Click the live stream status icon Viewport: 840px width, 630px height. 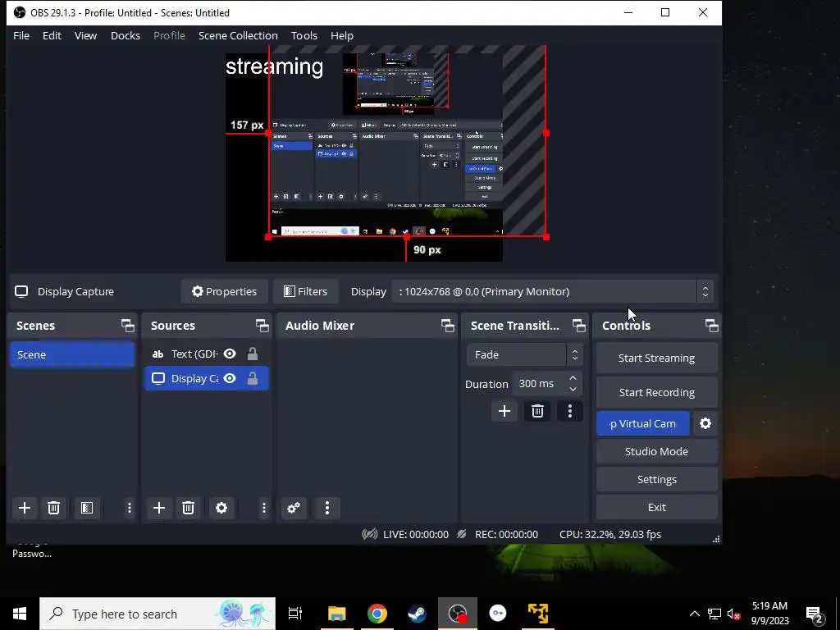click(370, 534)
